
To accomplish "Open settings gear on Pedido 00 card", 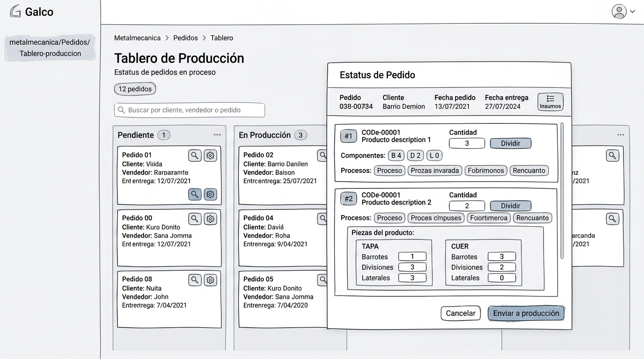I will (x=211, y=218).
